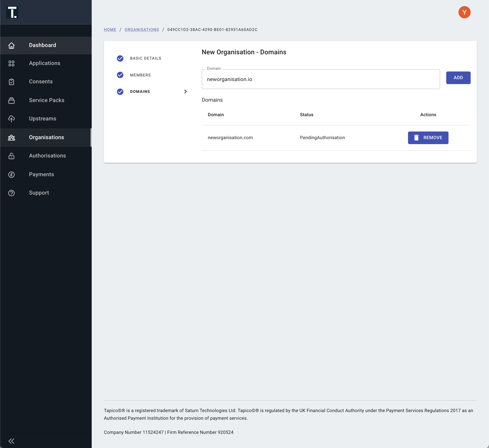Click the Tapico T logo
Screen dimensions: 489x448
[x=12, y=12]
